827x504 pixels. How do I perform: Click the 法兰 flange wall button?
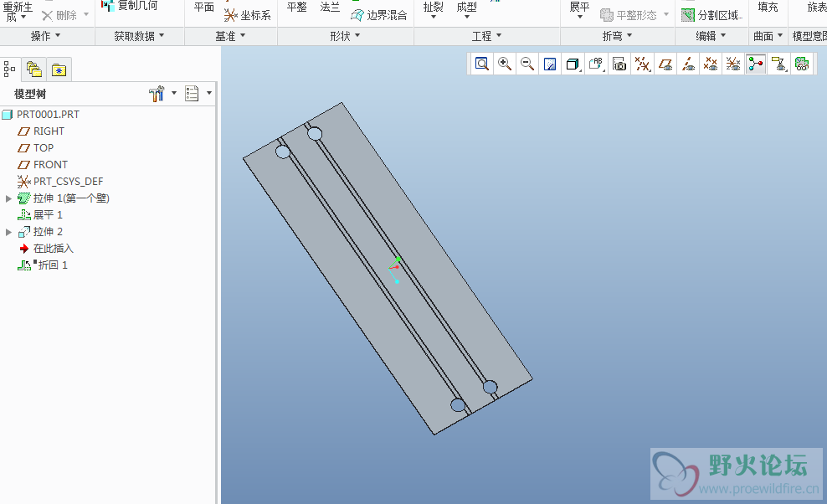330,7
